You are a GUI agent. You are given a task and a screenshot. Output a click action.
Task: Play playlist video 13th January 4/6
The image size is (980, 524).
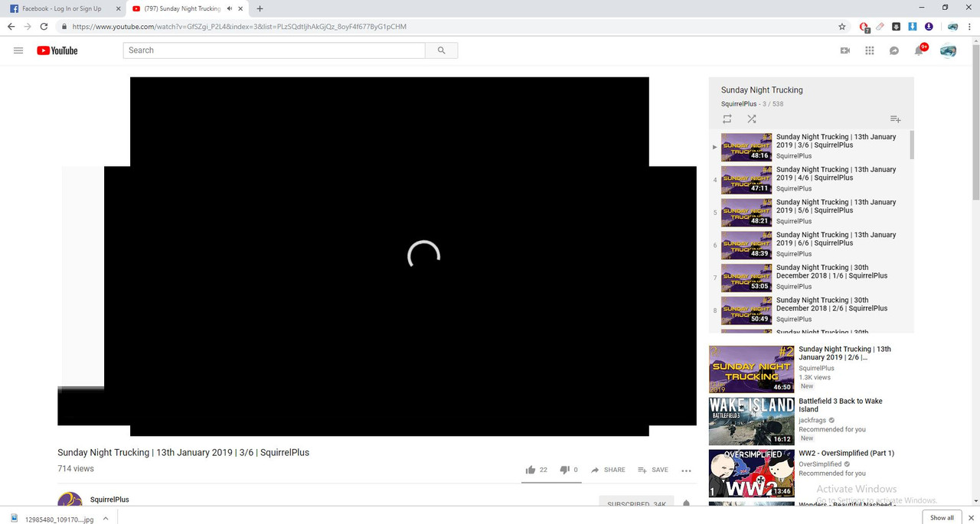(x=809, y=179)
